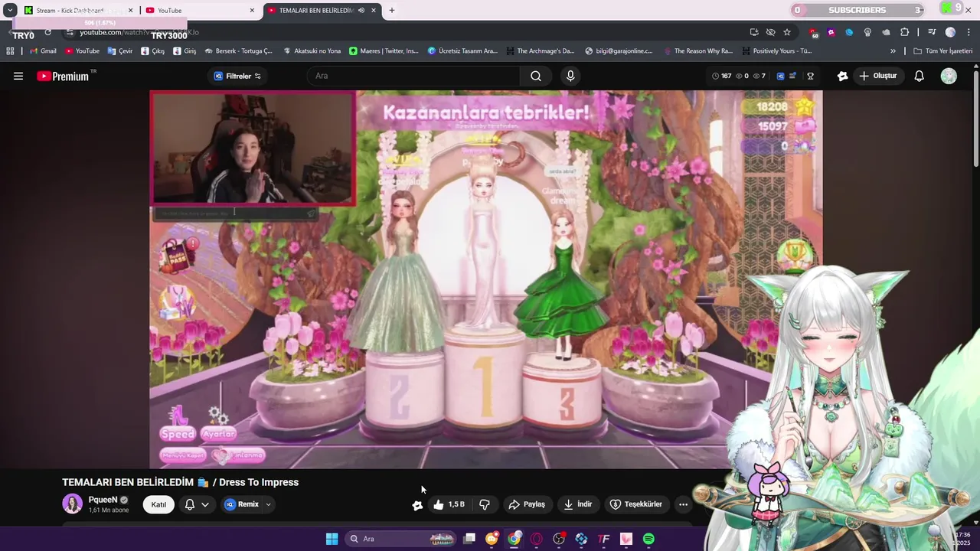Start voice search with microphone icon
Viewport: 980px width, 551px height.
pos(570,76)
